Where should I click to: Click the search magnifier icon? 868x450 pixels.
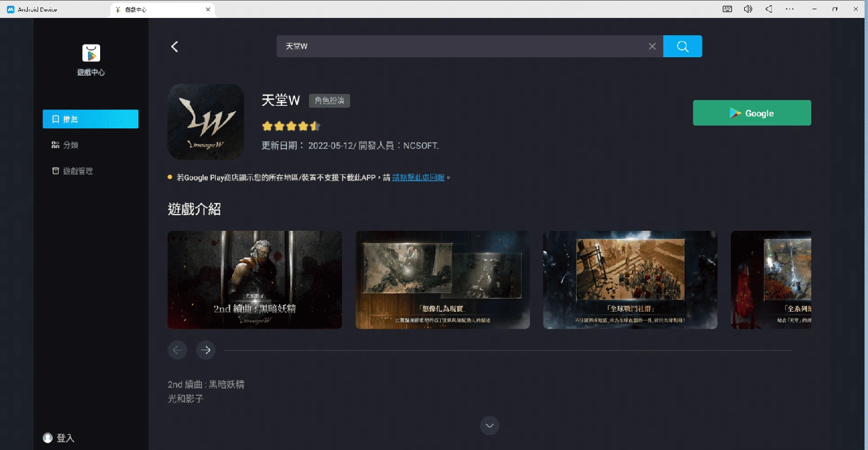click(x=682, y=46)
